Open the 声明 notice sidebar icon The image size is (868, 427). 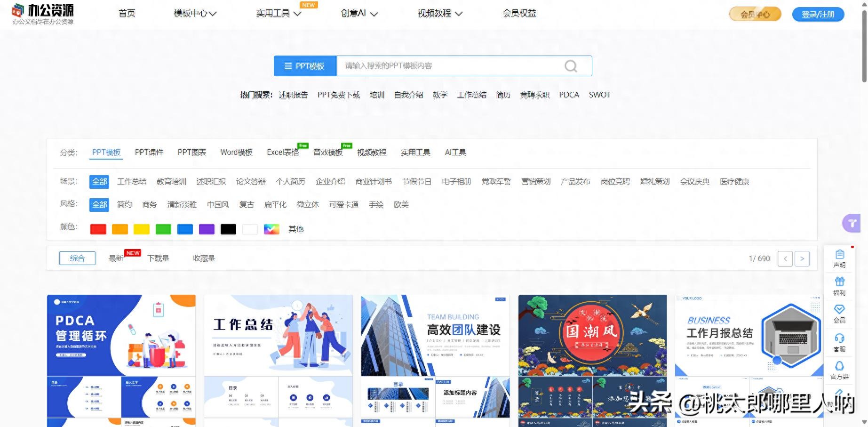(839, 258)
